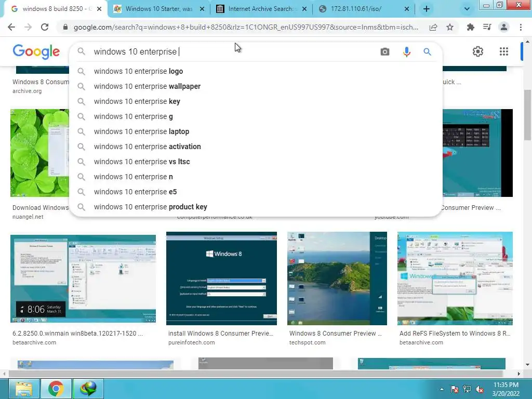Image resolution: width=532 pixels, height=399 pixels.
Task: Expand the tab search chevron
Action: coord(467,9)
